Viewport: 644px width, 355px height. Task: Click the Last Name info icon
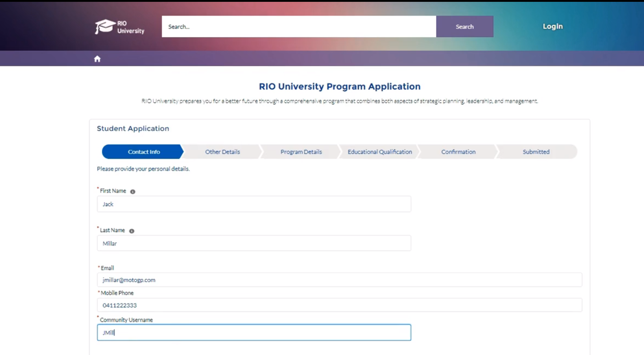point(132,231)
